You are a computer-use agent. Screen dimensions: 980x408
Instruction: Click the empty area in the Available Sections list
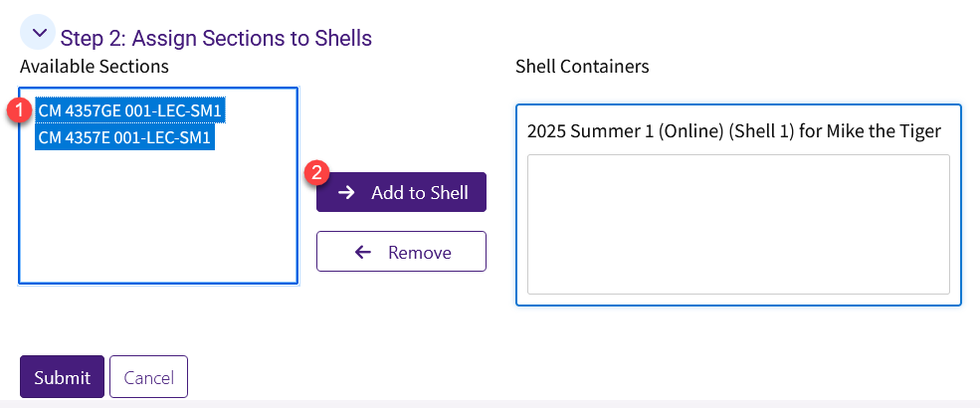[x=159, y=219]
